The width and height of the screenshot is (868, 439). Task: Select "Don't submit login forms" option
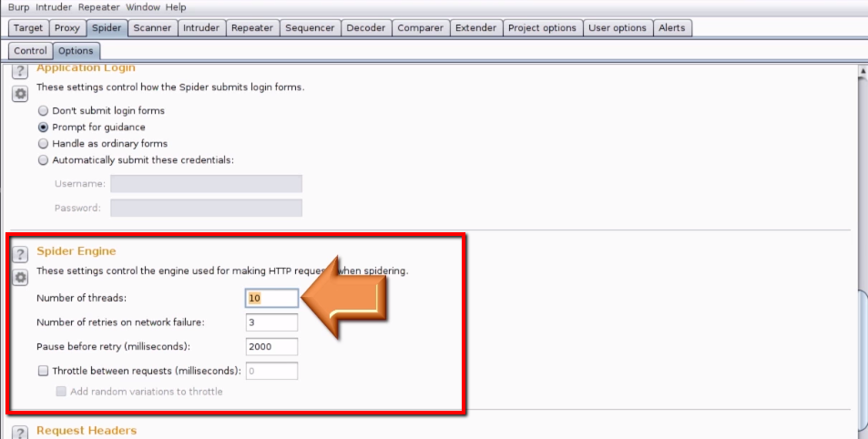[x=43, y=111]
